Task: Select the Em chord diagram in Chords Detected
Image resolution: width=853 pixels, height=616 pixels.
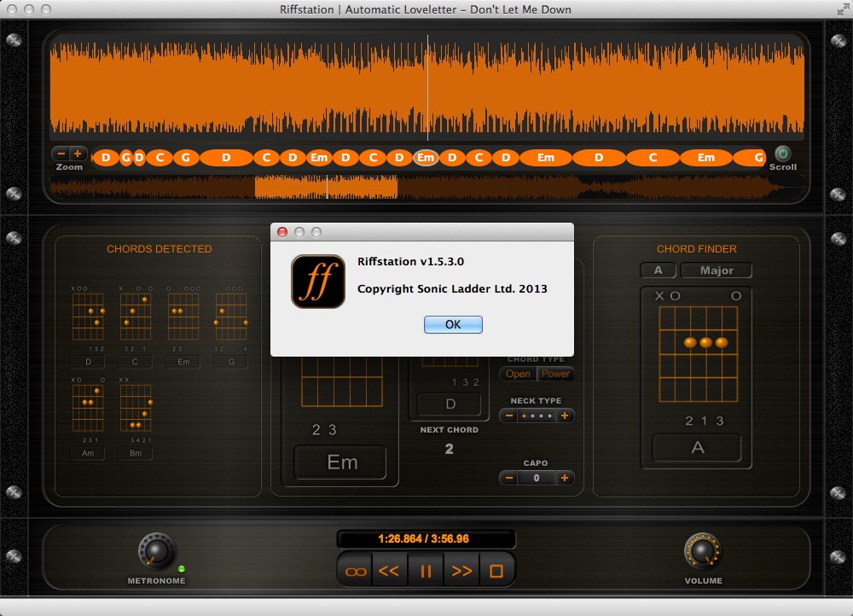Action: [x=183, y=317]
